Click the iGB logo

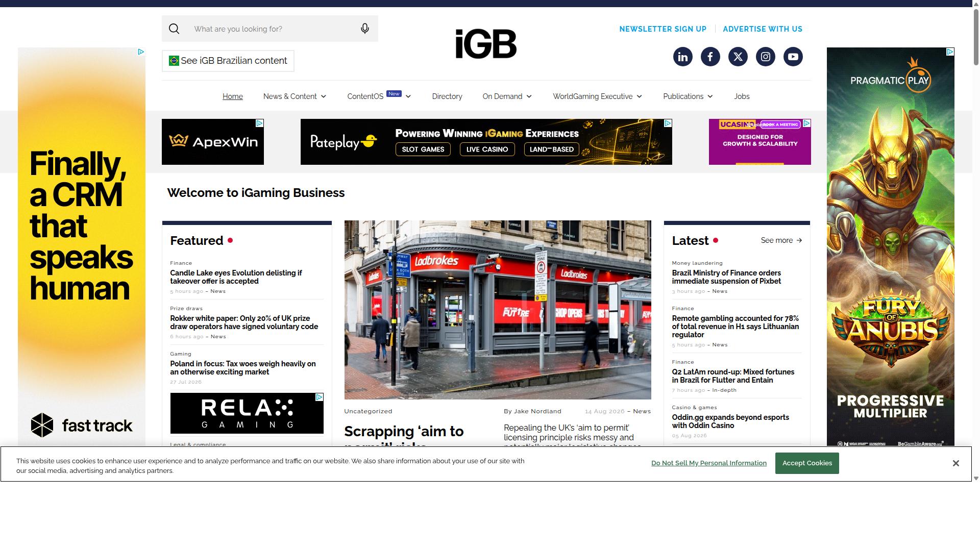[x=486, y=43]
